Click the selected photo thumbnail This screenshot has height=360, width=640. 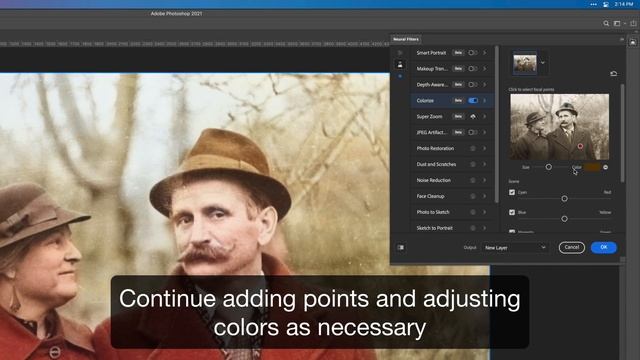click(x=525, y=63)
